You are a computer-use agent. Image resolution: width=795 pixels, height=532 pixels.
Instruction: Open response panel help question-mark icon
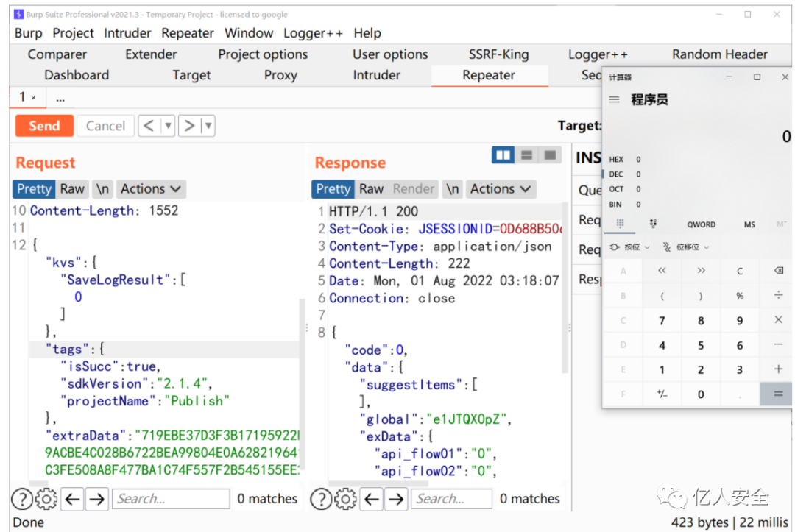tap(321, 499)
